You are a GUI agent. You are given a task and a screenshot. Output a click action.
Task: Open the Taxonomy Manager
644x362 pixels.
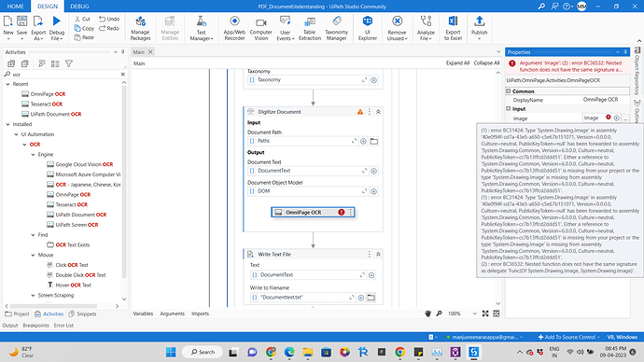(336, 28)
